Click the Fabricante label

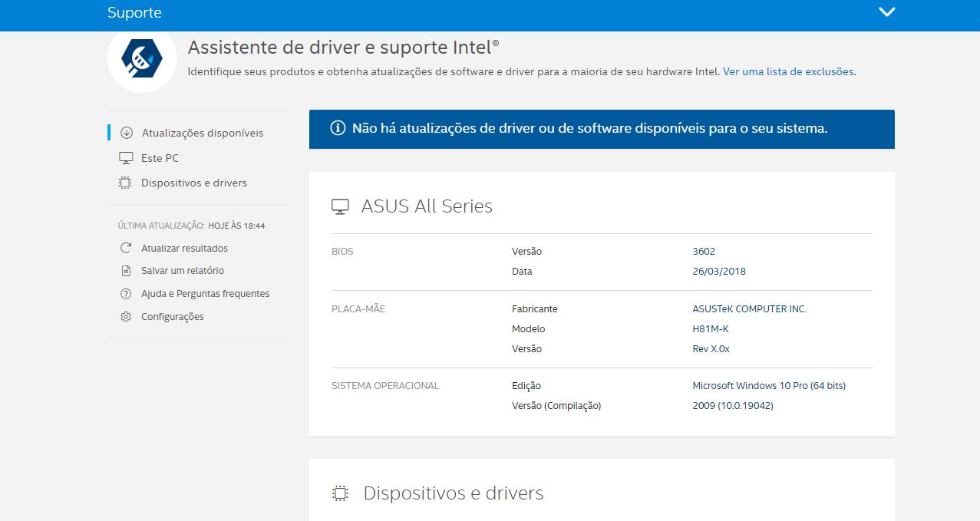click(535, 308)
